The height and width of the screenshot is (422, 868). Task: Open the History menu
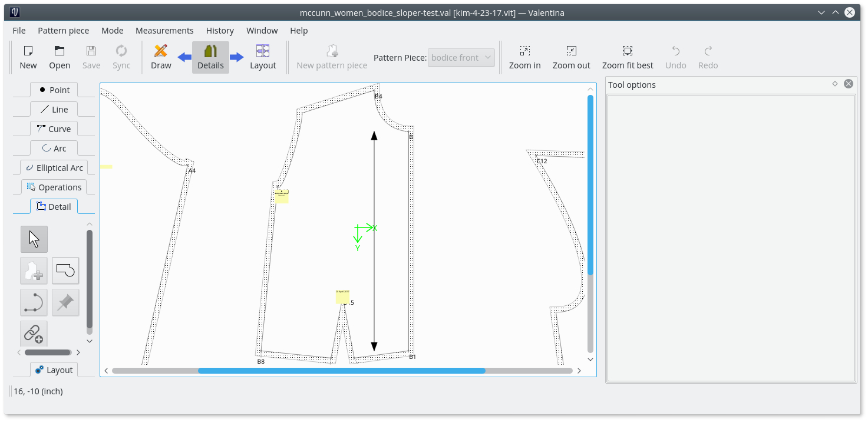(x=220, y=31)
